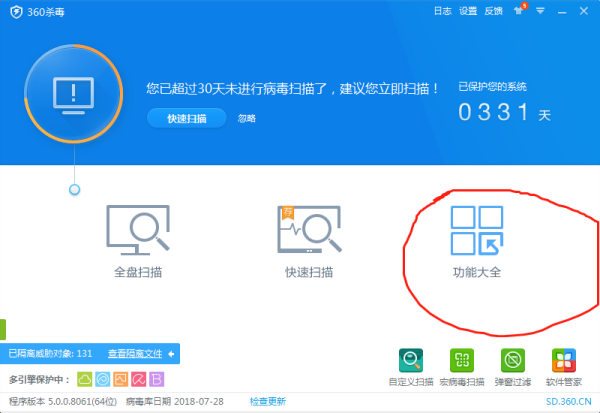Toggle the purple B engine icon
The width and height of the screenshot is (600, 413).
pyautogui.click(x=157, y=379)
